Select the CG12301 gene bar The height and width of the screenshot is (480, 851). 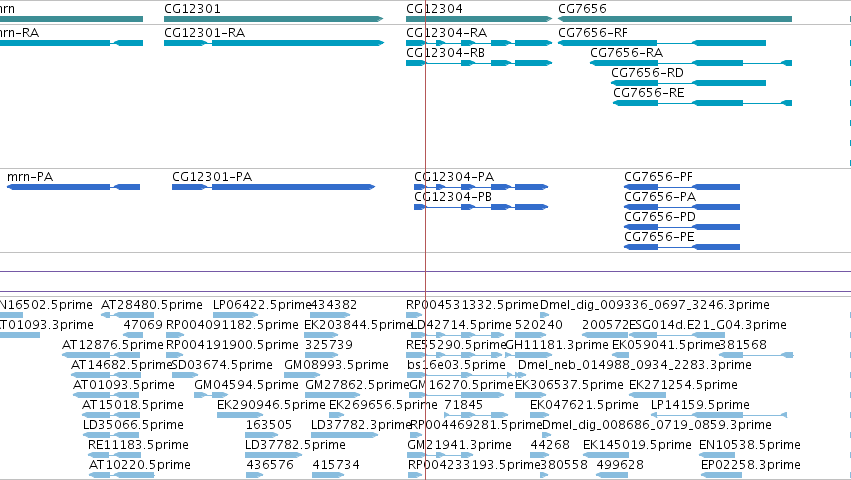[x=274, y=19]
